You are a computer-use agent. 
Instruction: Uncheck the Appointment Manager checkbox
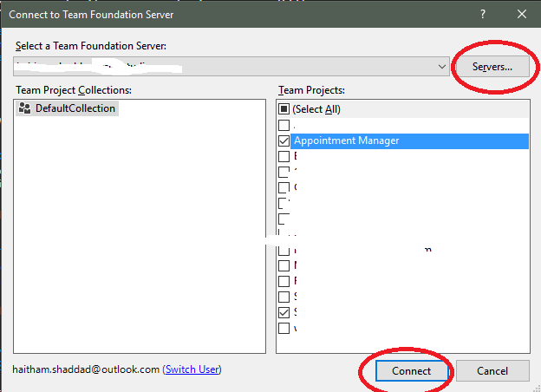284,140
